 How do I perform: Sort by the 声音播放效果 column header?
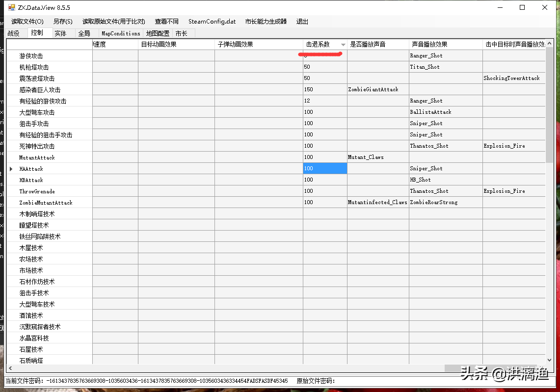pyautogui.click(x=446, y=44)
